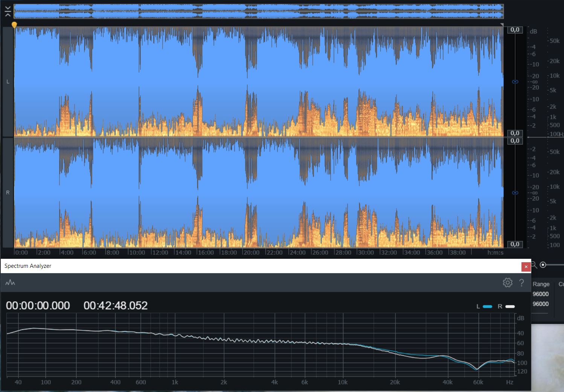Close the Spectrum Analyzer window
564x392 pixels.
click(x=526, y=267)
